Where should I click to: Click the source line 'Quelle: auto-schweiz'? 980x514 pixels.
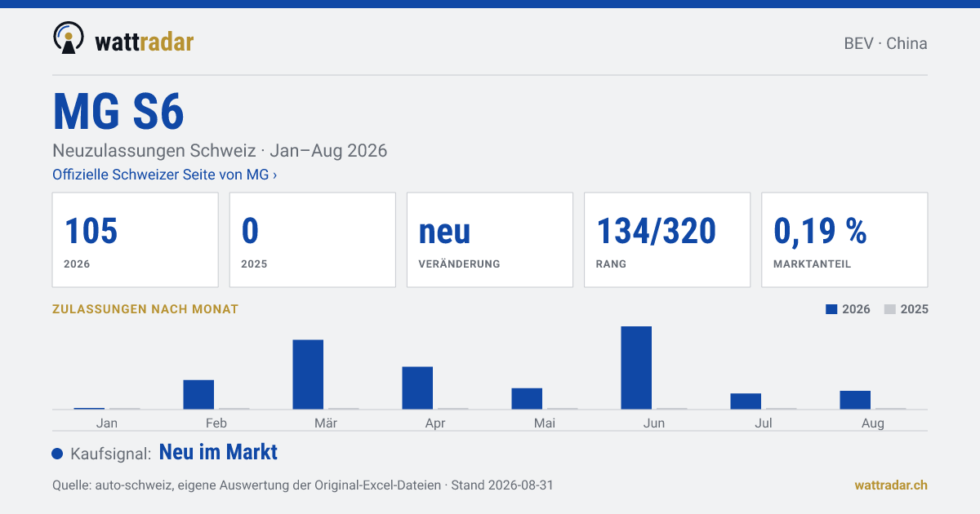point(303,485)
